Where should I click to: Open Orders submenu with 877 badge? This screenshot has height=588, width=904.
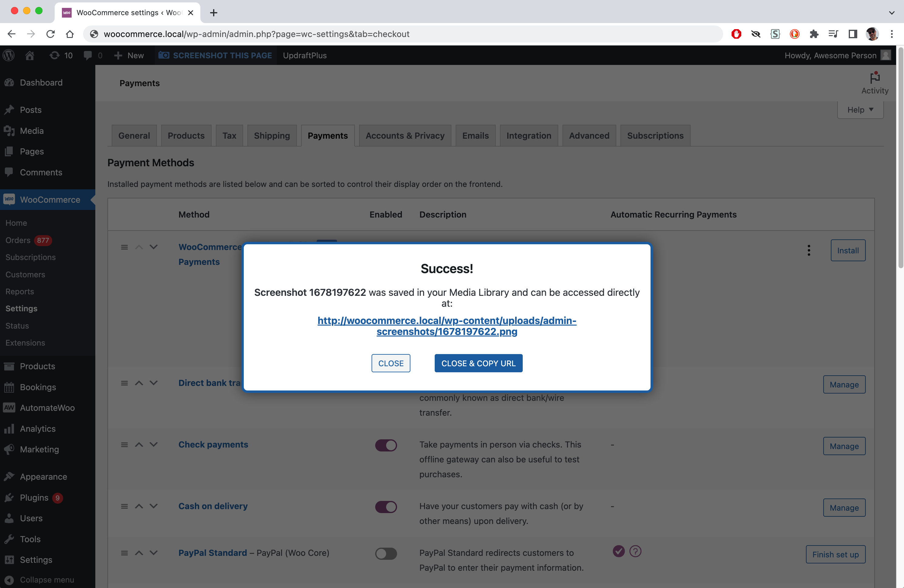point(29,240)
